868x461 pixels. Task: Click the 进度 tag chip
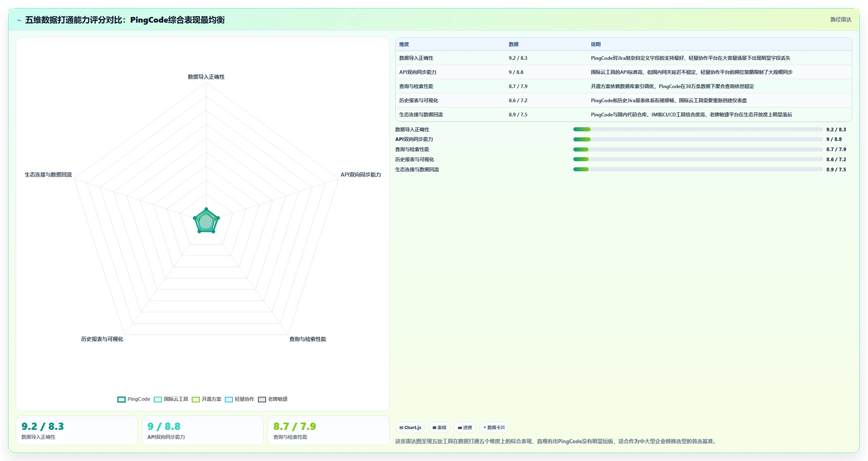click(x=465, y=427)
